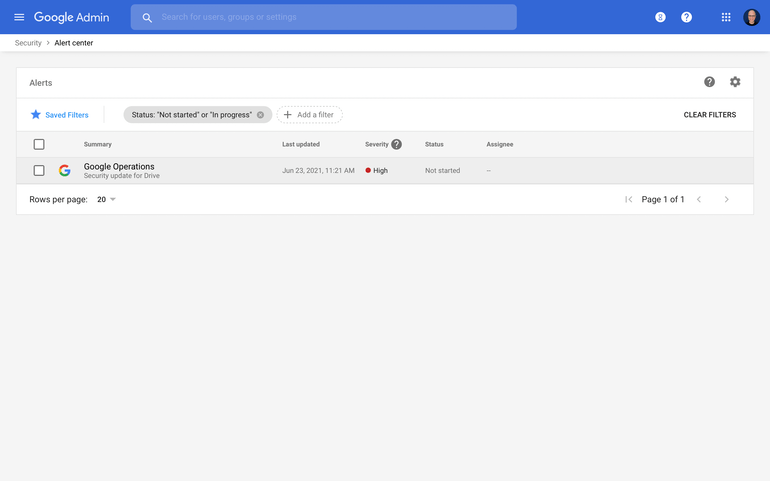Go to next page
Viewport: 770px width, 481px height.
(726, 199)
